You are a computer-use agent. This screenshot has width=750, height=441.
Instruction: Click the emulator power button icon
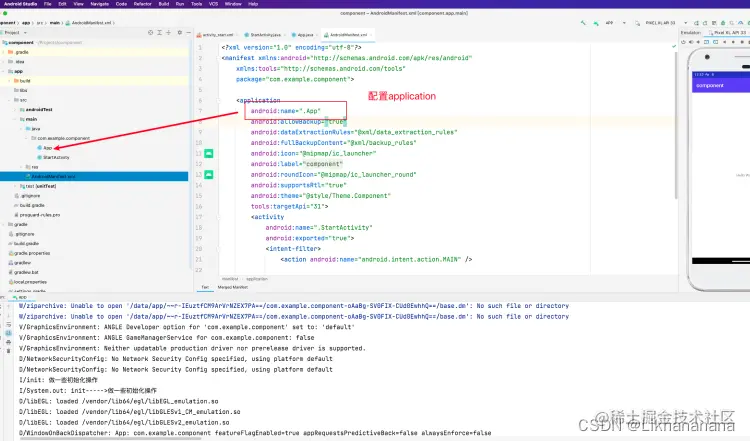(683, 42)
